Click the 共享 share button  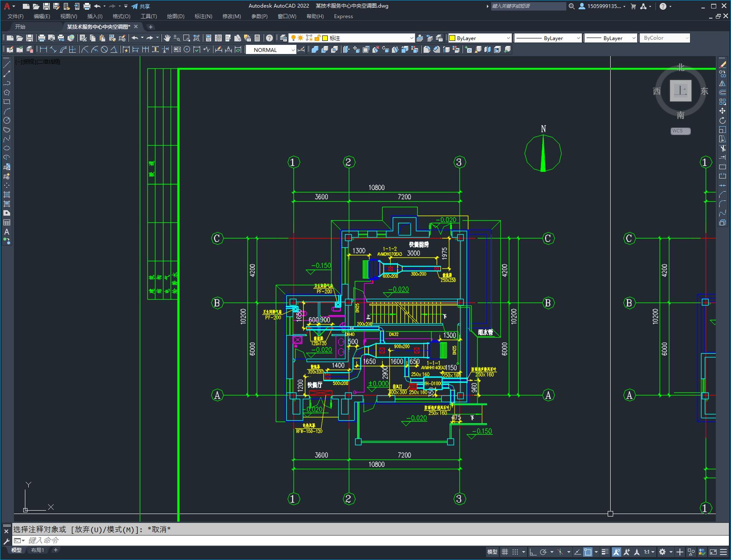click(x=141, y=6)
